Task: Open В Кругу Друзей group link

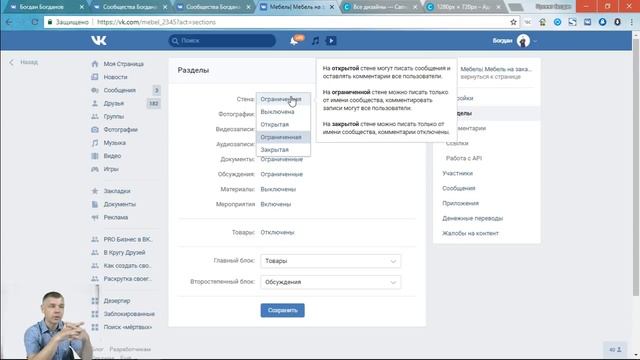Action: pyautogui.click(x=124, y=252)
